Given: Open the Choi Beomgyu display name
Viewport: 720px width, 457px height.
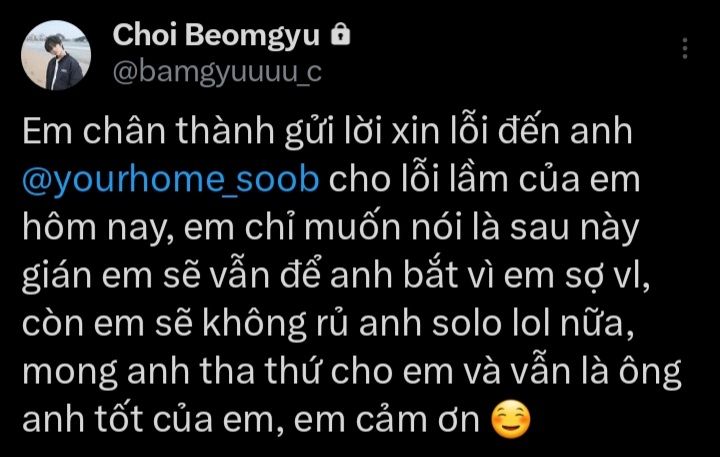Looking at the screenshot, I should tap(216, 35).
